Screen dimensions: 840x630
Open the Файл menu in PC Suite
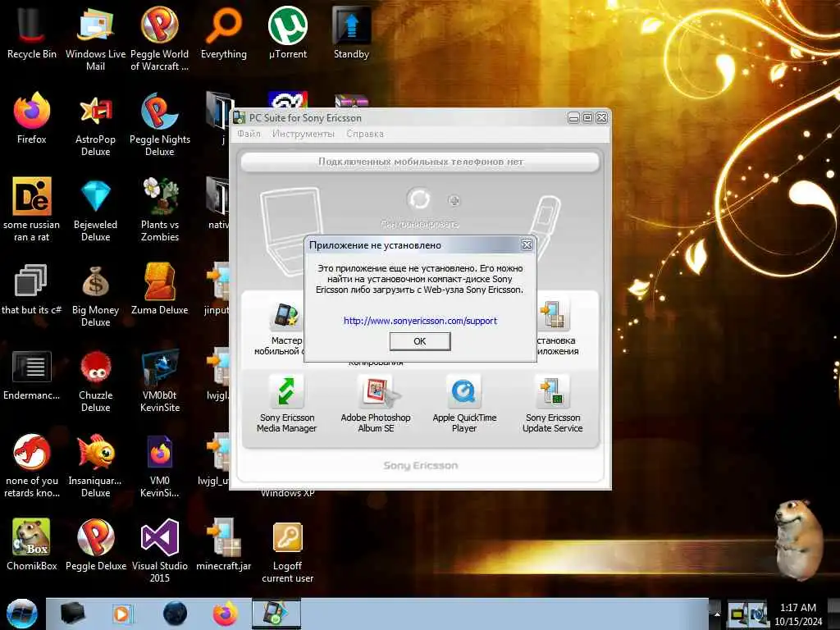[x=249, y=134]
